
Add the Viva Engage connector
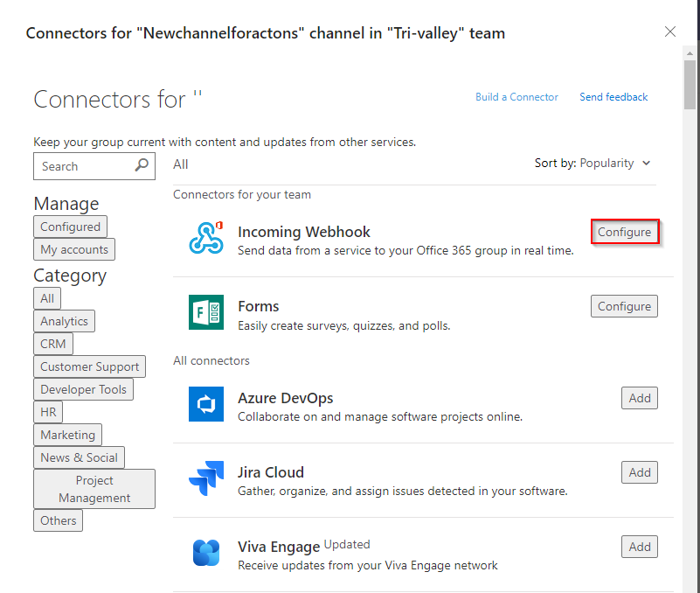tap(640, 547)
